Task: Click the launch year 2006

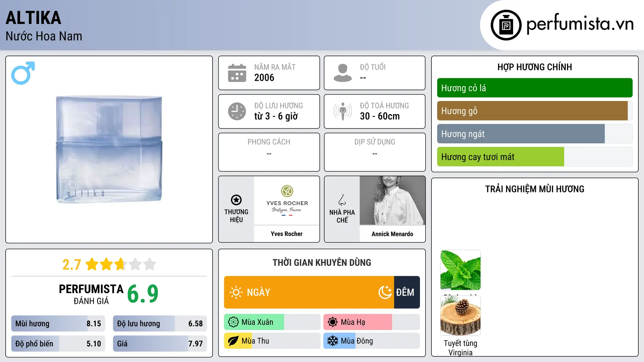Action: 264,78
